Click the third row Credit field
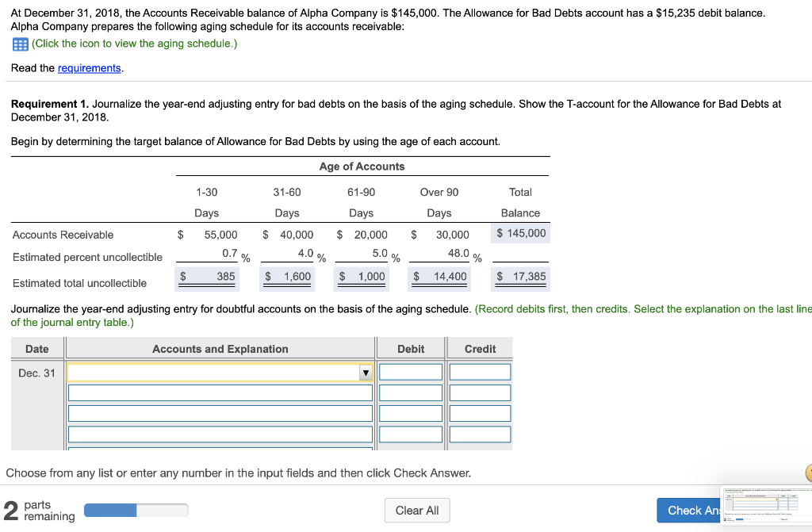 click(x=480, y=413)
